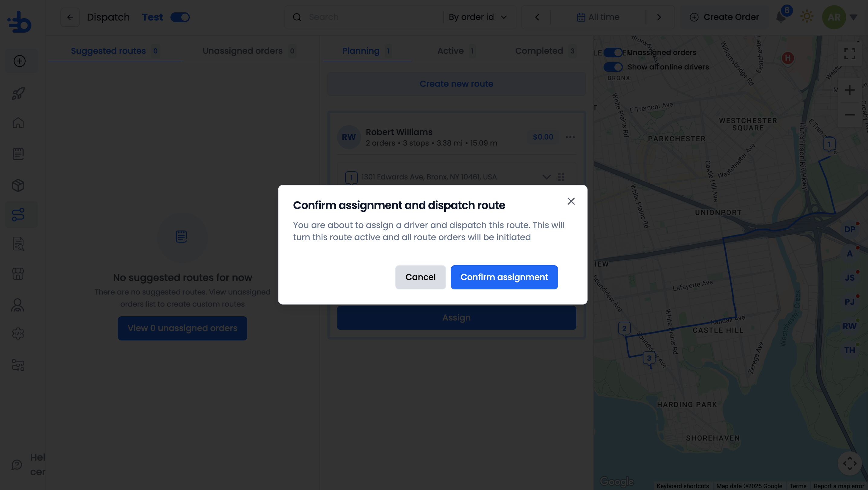
Task: Click Report a map error link
Action: tap(839, 486)
